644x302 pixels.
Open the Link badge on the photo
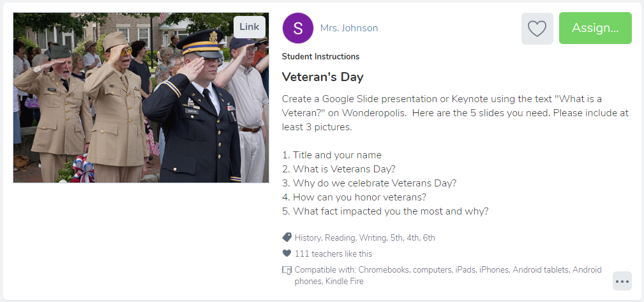(250, 27)
